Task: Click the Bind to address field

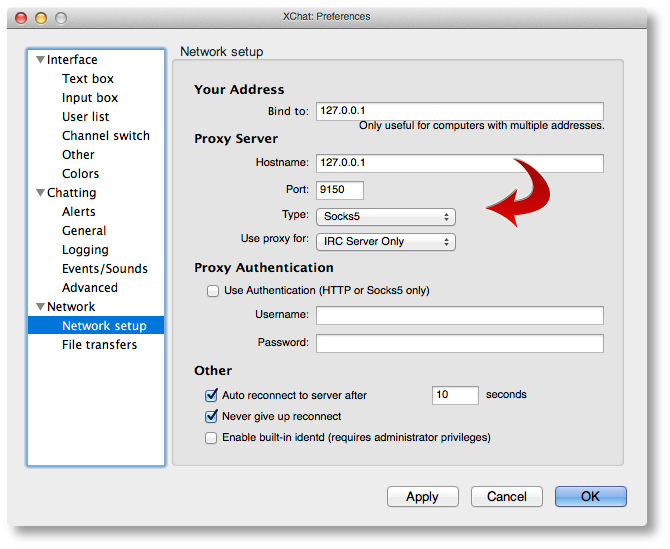Action: click(460, 111)
